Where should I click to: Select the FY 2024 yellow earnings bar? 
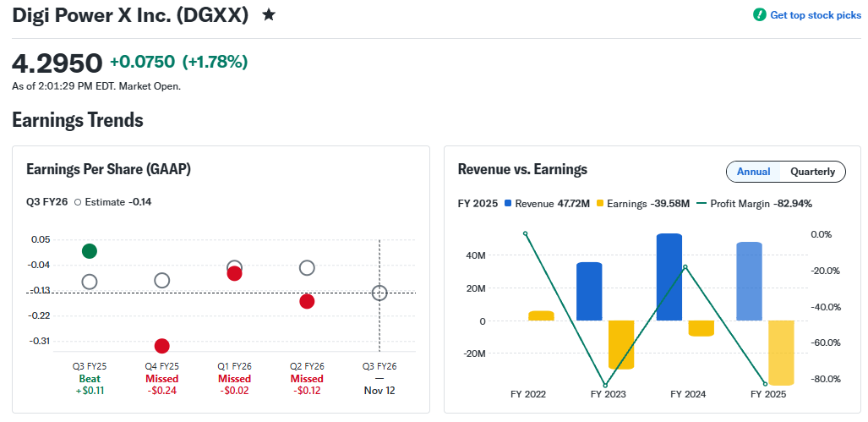point(701,328)
